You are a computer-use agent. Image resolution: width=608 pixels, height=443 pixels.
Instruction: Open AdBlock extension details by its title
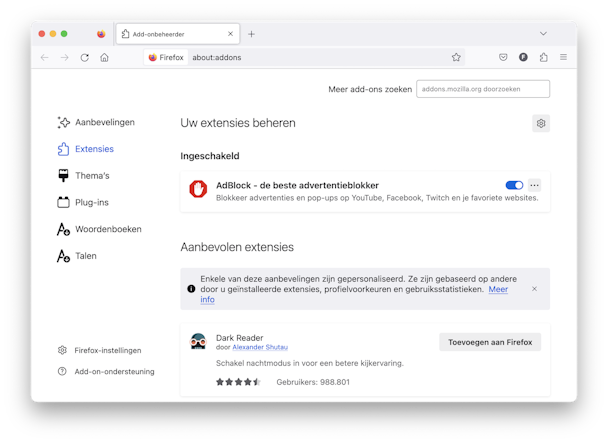point(297,185)
